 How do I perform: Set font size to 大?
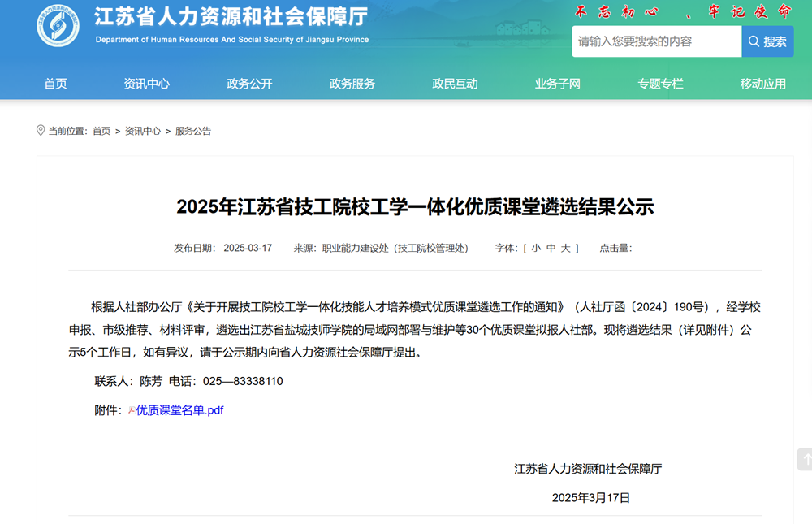point(565,249)
